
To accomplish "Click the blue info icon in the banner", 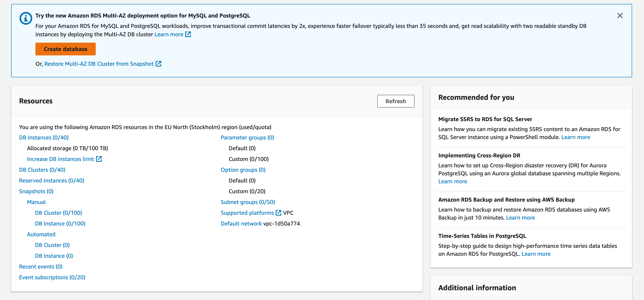I will click(x=26, y=18).
